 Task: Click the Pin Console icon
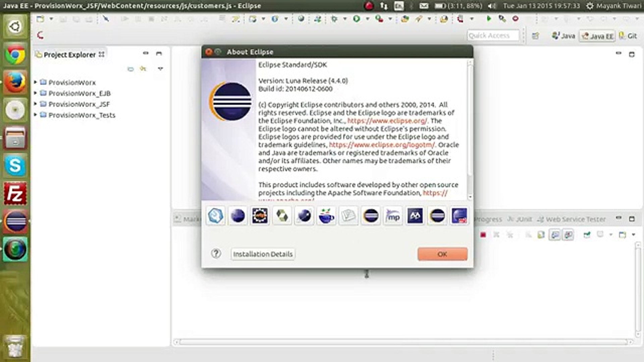(587, 235)
